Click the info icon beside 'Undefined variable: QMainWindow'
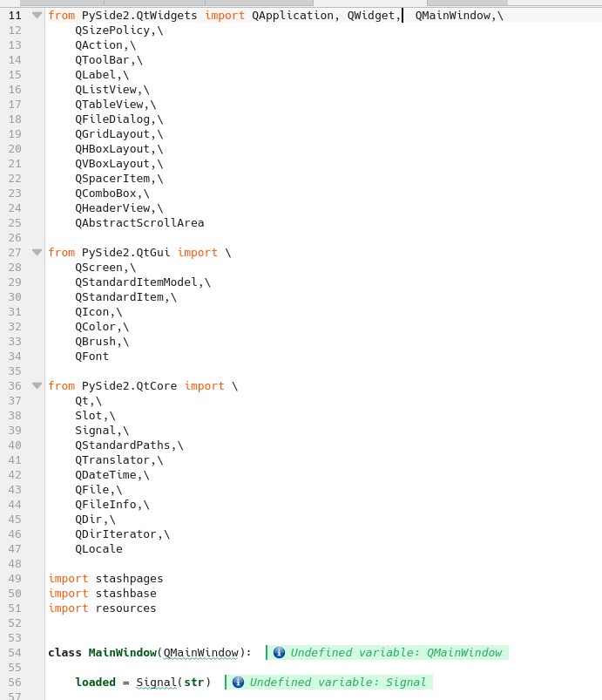The height and width of the screenshot is (700, 602). tap(279, 653)
